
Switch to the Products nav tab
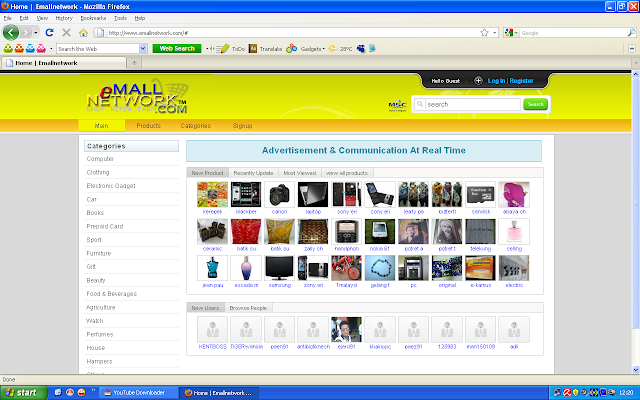[149, 126]
